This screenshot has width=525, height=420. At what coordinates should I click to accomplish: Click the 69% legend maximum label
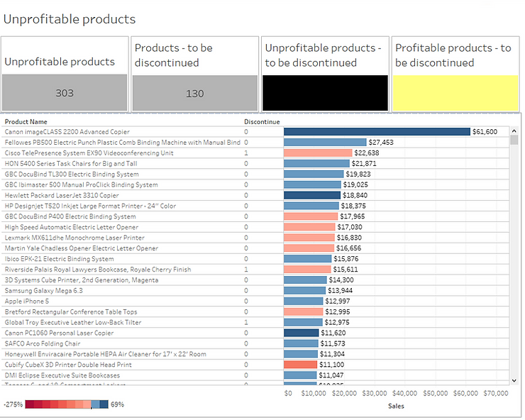click(117, 404)
